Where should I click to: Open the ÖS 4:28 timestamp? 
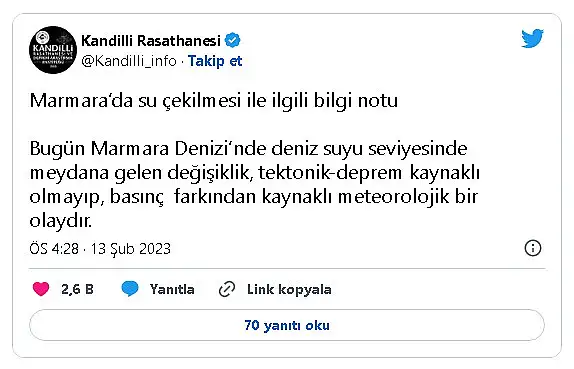(54, 249)
